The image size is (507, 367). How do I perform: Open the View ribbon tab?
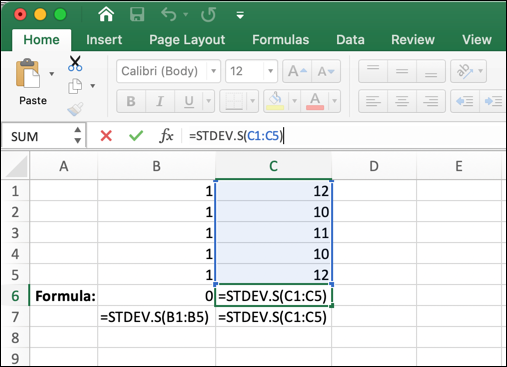(477, 40)
